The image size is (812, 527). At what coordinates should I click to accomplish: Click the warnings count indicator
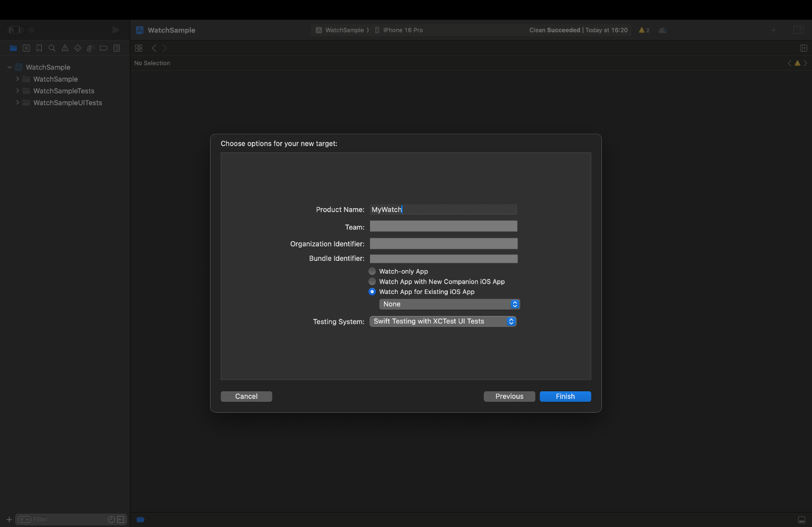[x=644, y=30]
